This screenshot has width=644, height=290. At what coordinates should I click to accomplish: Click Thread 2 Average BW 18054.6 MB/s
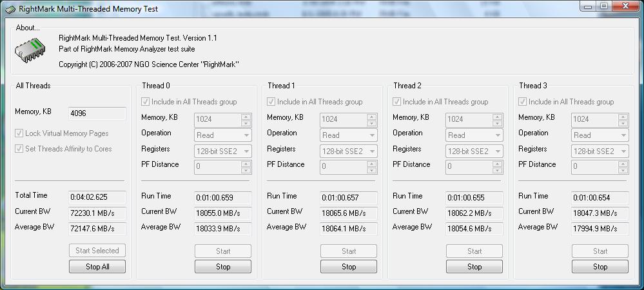pyautogui.click(x=474, y=229)
